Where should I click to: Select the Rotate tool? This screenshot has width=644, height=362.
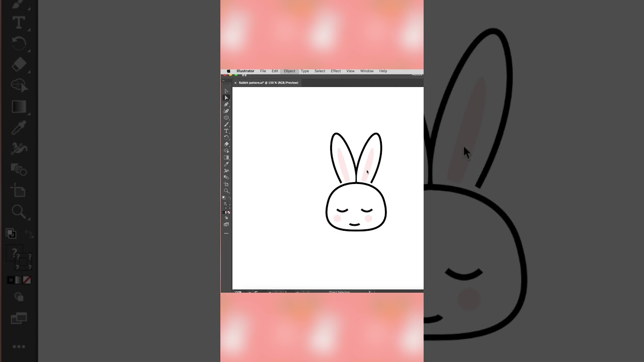click(x=226, y=137)
